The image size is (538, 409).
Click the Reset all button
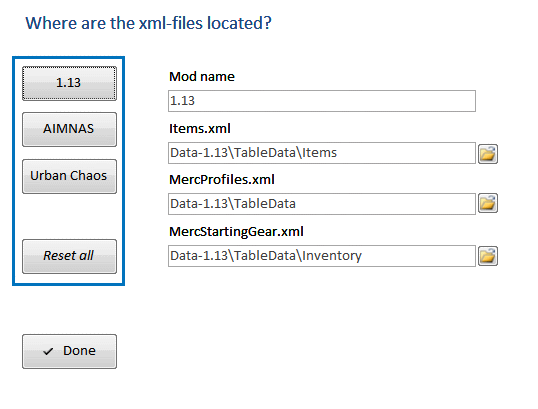tap(69, 256)
